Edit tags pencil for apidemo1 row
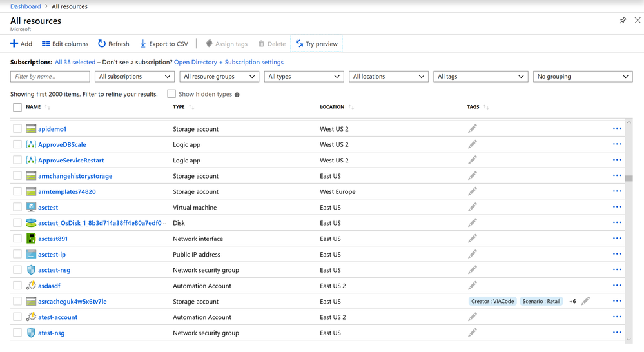 tap(473, 129)
